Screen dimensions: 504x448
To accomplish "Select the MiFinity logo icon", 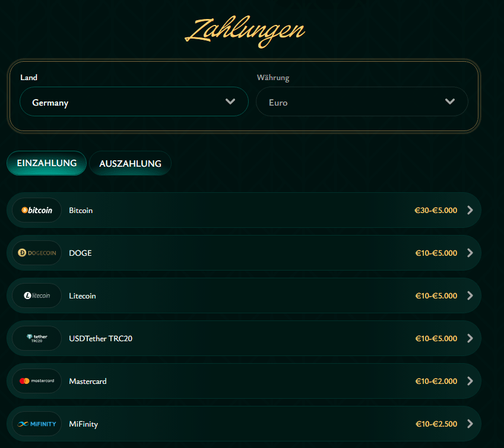I will (x=36, y=424).
